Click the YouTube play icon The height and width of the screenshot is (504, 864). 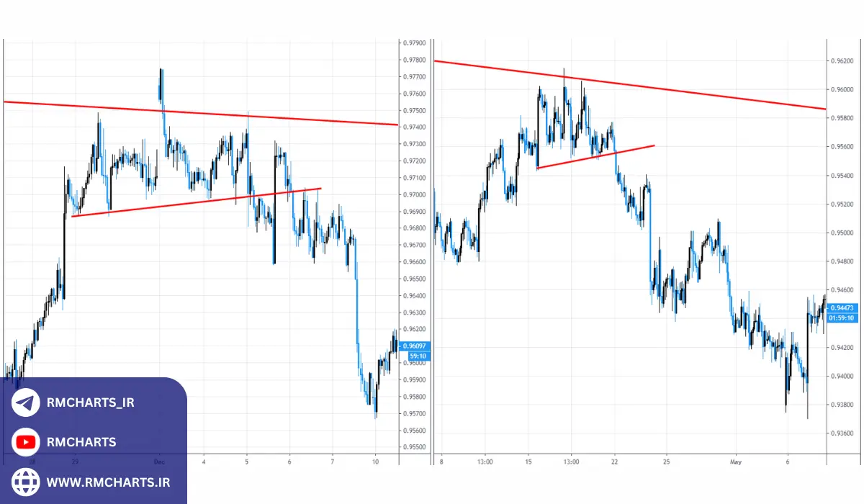point(26,442)
